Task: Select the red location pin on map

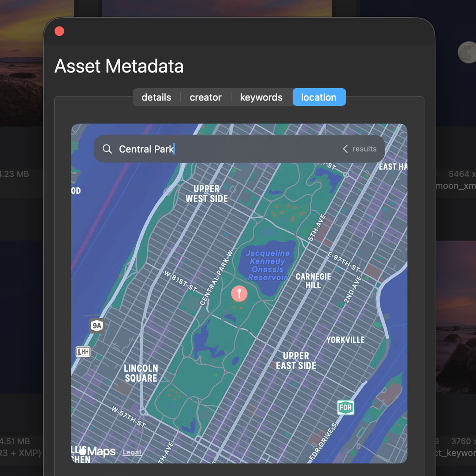Action: (239, 293)
